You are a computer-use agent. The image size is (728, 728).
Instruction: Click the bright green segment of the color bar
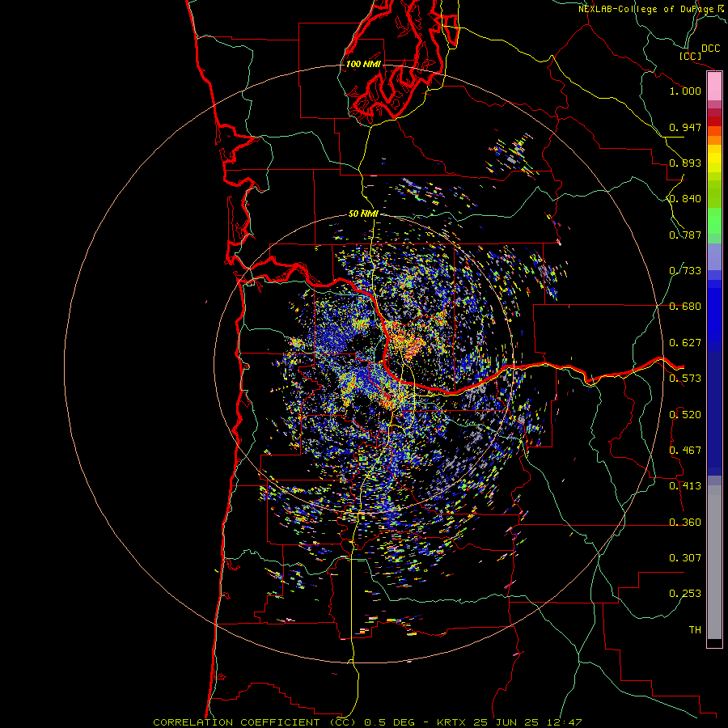coord(714,221)
